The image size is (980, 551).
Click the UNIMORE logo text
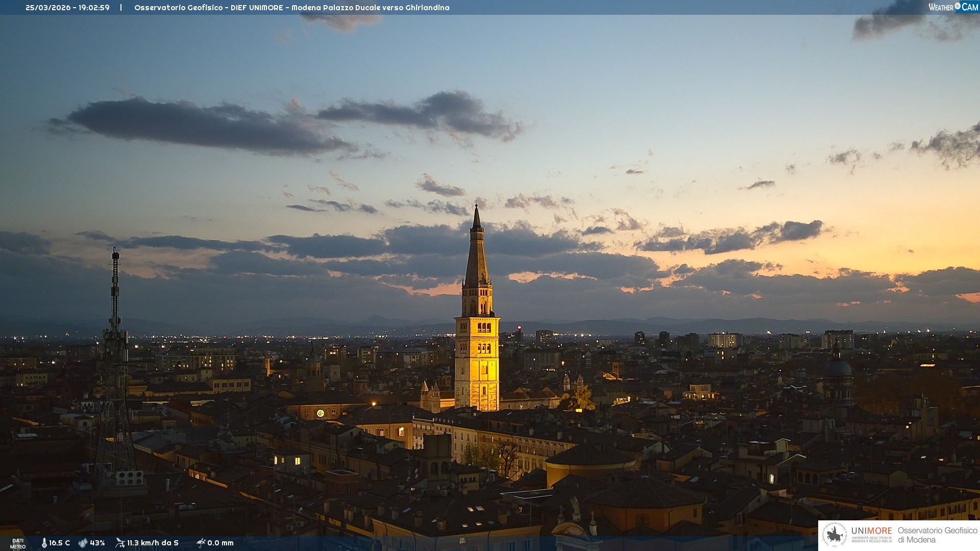(x=871, y=531)
